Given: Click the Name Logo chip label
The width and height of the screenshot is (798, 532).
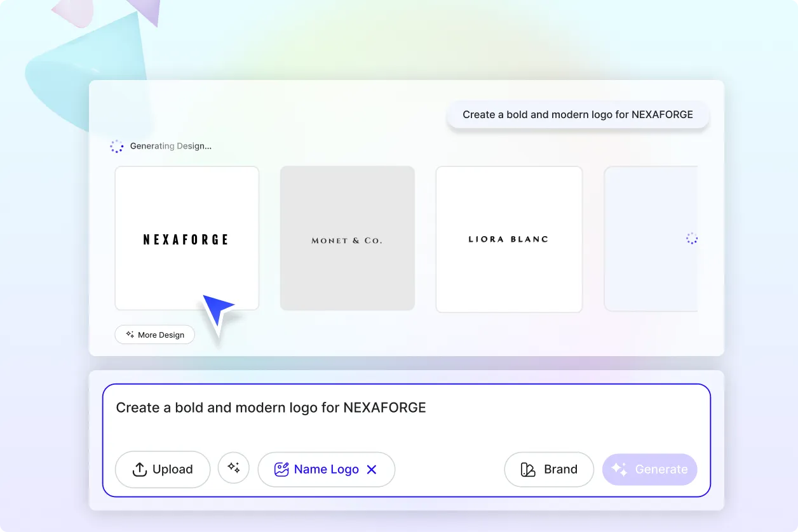Looking at the screenshot, I should pyautogui.click(x=326, y=469).
